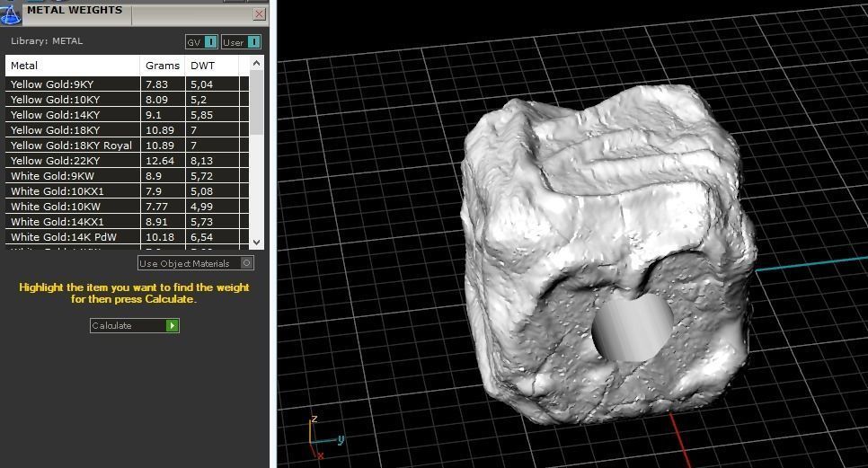Click the 4,99 DWT value
This screenshot has height=468, width=868.
click(201, 207)
